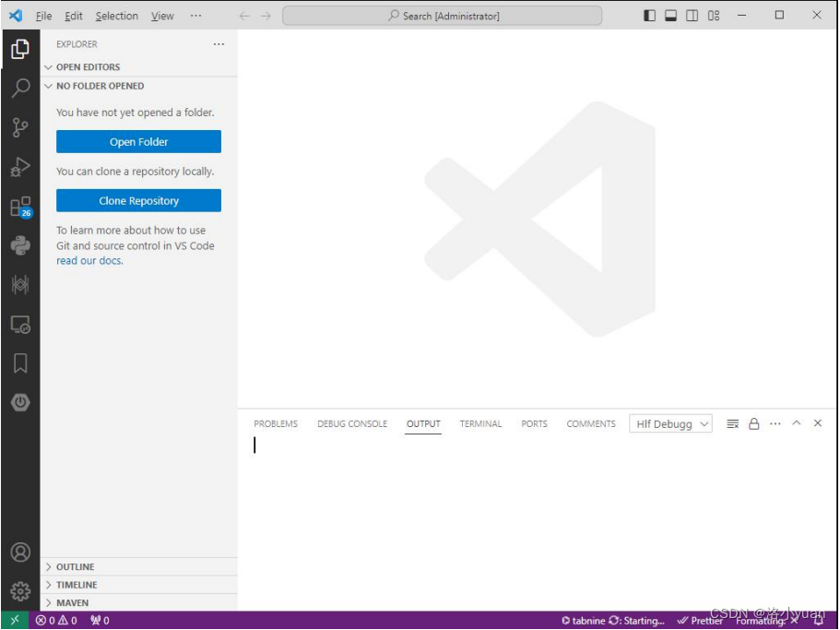Go forward with the right arrow
This screenshot has height=630, width=840.
point(266,16)
